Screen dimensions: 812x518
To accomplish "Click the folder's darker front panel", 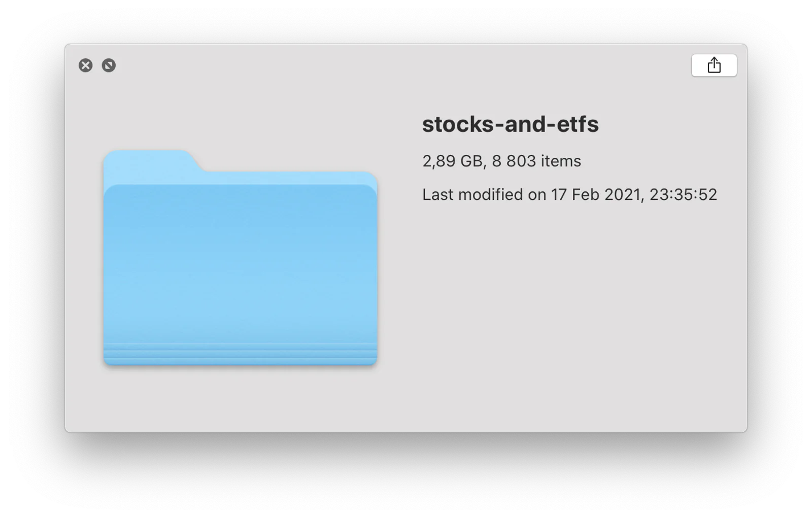I will pos(240,264).
